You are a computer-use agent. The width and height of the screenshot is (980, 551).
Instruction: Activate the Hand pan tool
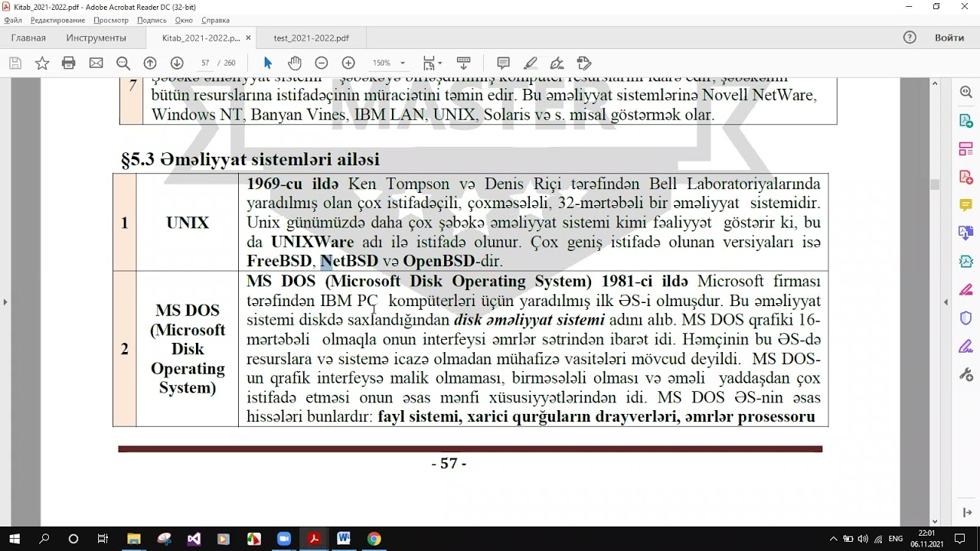pyautogui.click(x=295, y=63)
